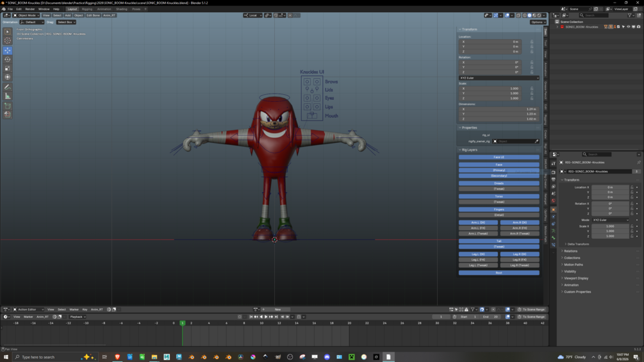Open the Options dropdown in viewport
The height and width of the screenshot is (362, 644).
click(538, 22)
